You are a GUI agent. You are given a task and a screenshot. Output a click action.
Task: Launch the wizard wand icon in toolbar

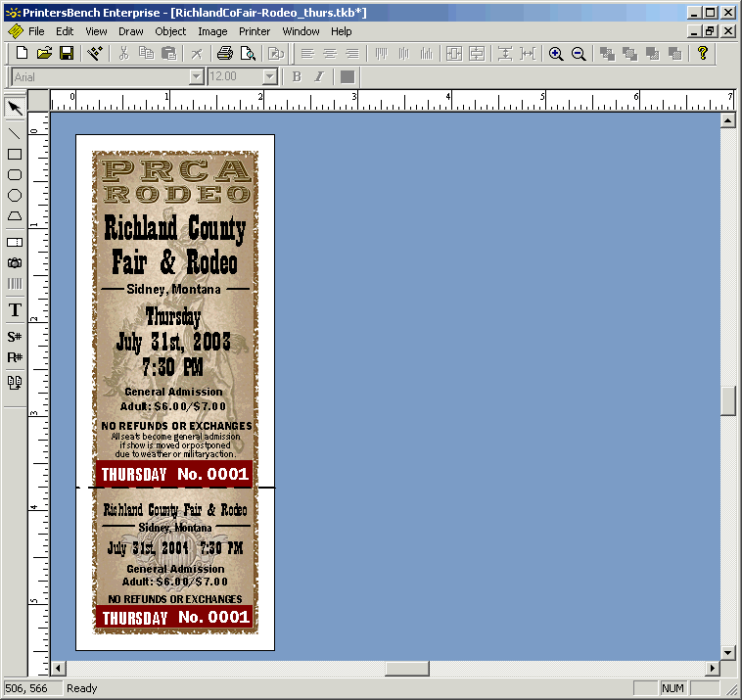pyautogui.click(x=95, y=53)
